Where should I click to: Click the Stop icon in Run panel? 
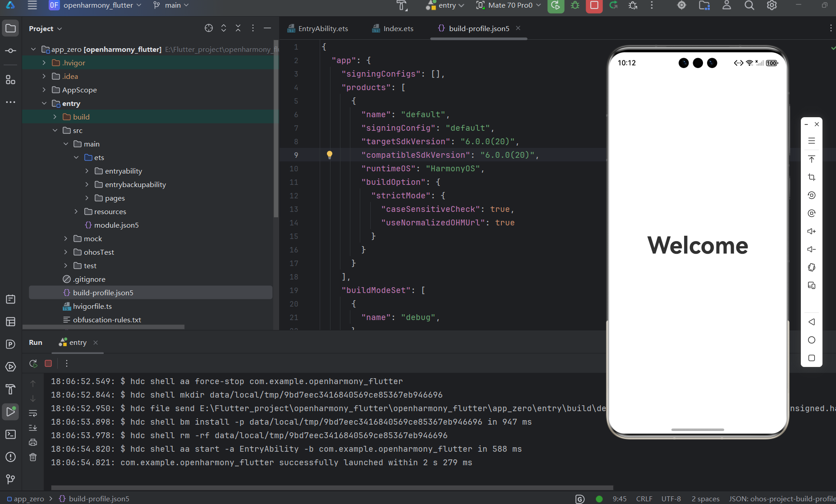click(48, 363)
